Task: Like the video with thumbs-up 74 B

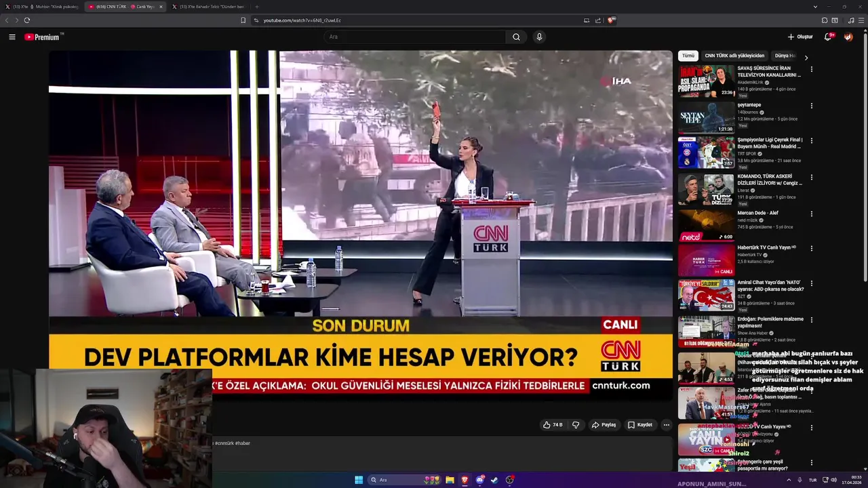Action: pos(553,425)
